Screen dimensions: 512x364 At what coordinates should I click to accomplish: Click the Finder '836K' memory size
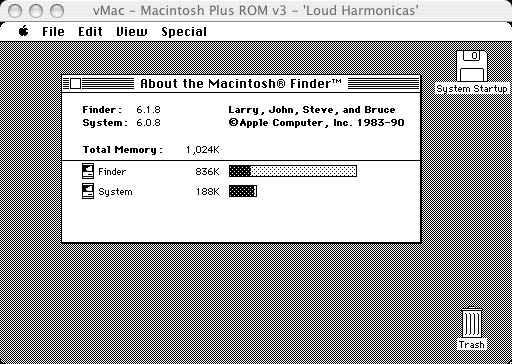click(x=207, y=172)
